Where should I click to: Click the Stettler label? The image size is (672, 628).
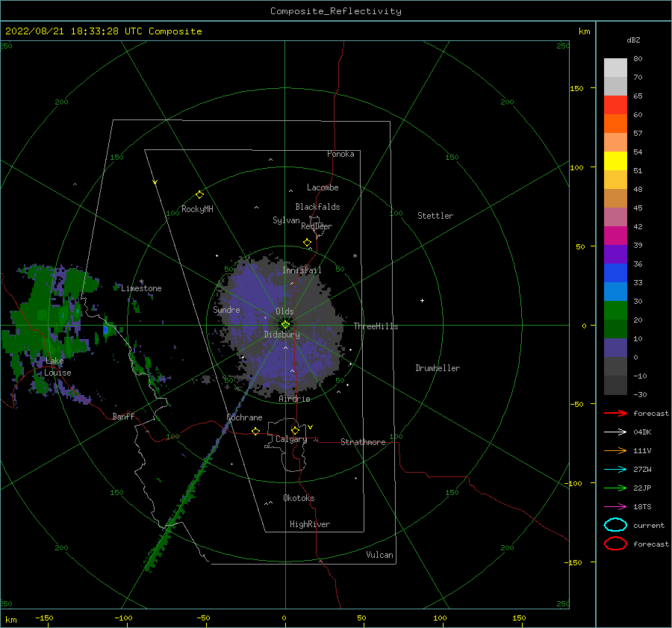click(x=435, y=216)
